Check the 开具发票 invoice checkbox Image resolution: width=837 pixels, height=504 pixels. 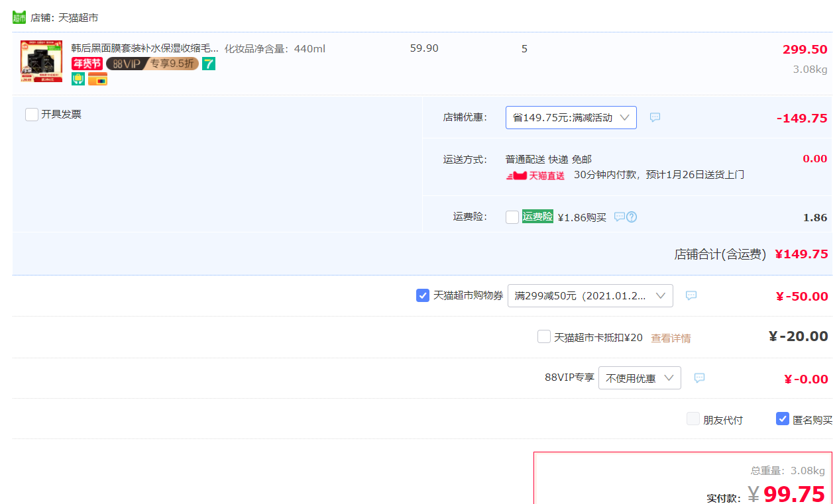pyautogui.click(x=32, y=115)
